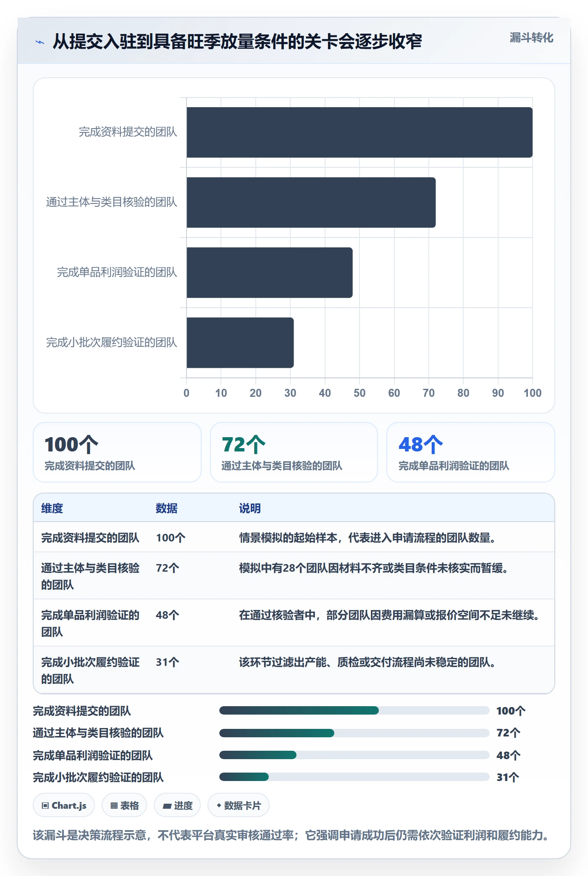Click the title 从提交入驻到具备旺季放量条件

(x=237, y=42)
